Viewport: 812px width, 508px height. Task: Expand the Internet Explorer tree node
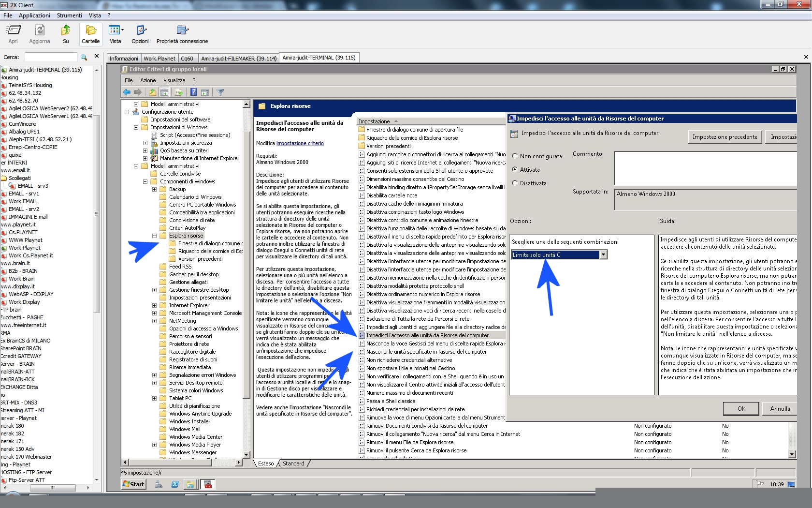154,305
